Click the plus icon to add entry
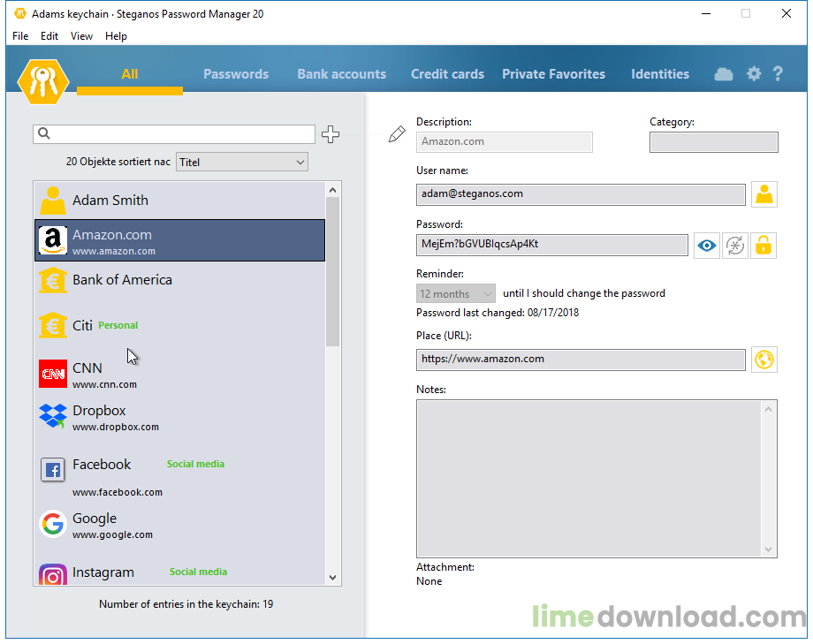The height and width of the screenshot is (644, 813). point(331,134)
